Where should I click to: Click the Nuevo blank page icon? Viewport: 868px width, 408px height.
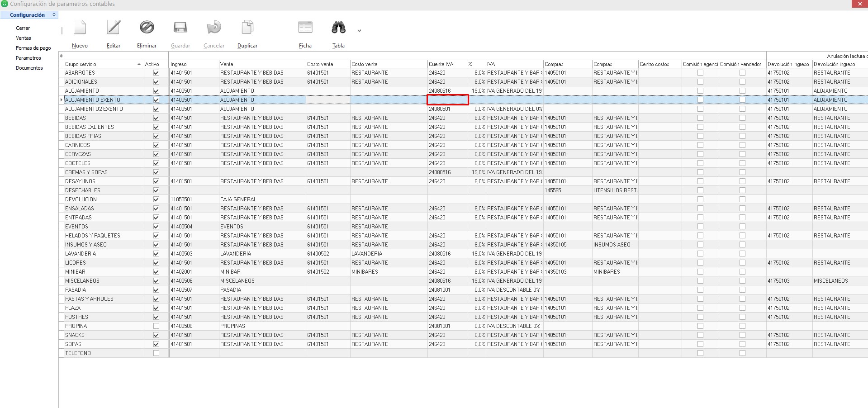[x=80, y=28]
